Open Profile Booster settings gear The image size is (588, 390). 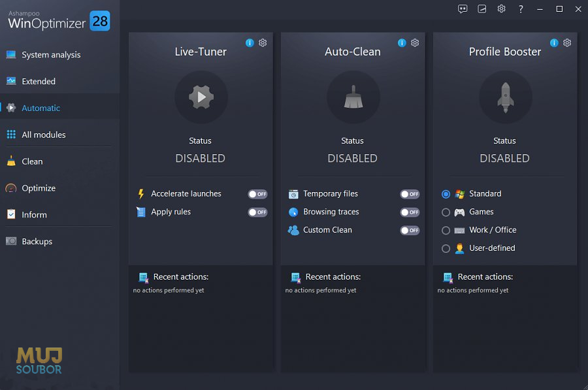tap(567, 42)
